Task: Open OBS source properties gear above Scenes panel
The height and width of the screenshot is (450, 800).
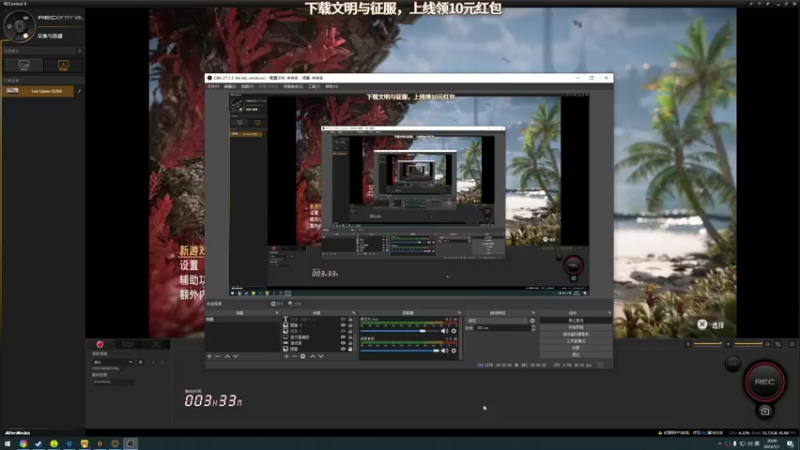Action: coord(277,304)
